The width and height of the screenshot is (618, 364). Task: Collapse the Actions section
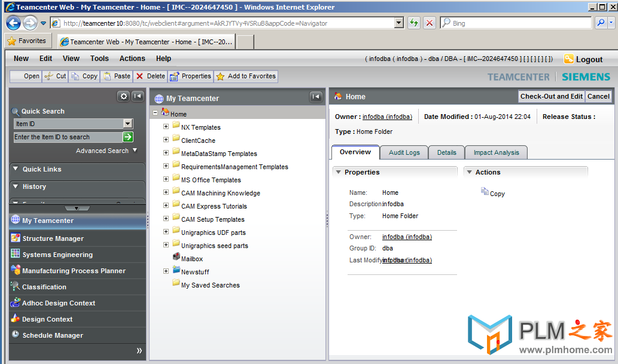(x=469, y=172)
